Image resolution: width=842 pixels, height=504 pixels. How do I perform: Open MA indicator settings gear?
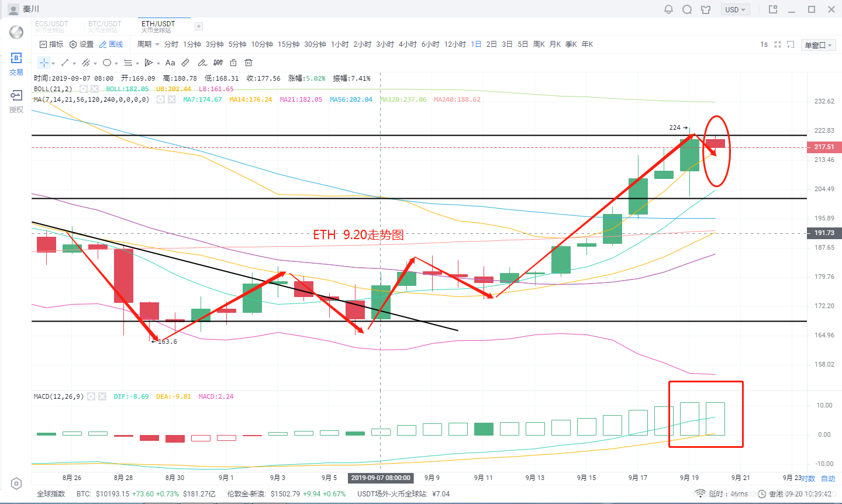160,99
